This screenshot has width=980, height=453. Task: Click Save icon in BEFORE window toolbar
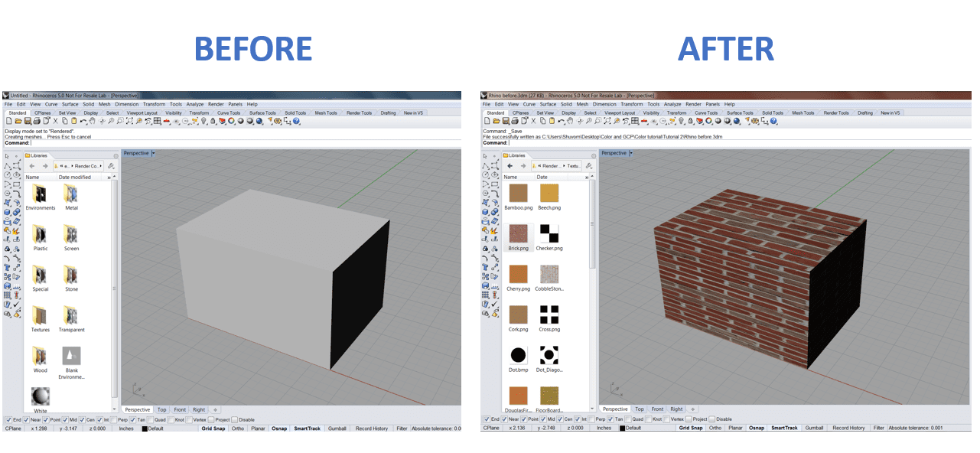(28, 121)
